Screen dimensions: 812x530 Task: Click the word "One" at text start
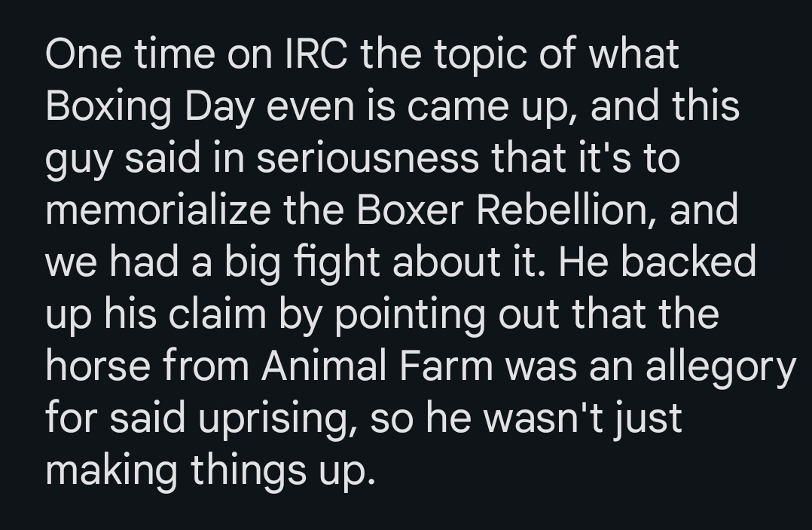[84, 54]
